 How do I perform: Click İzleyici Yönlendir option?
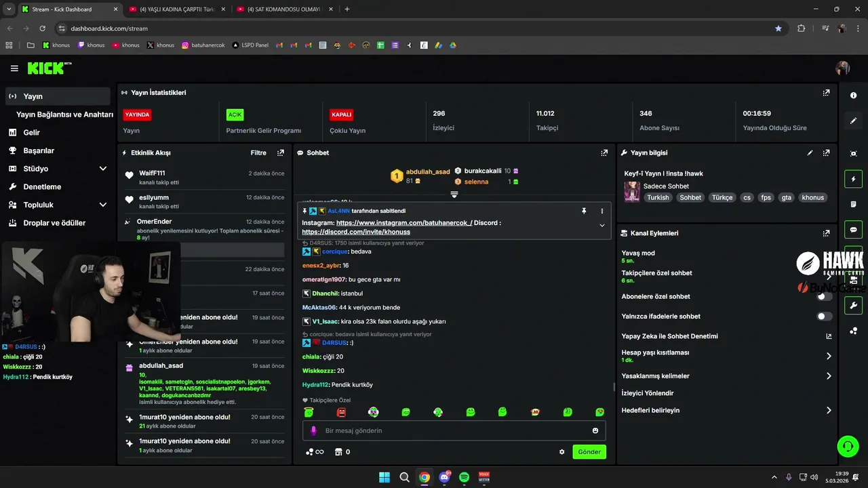(x=648, y=393)
